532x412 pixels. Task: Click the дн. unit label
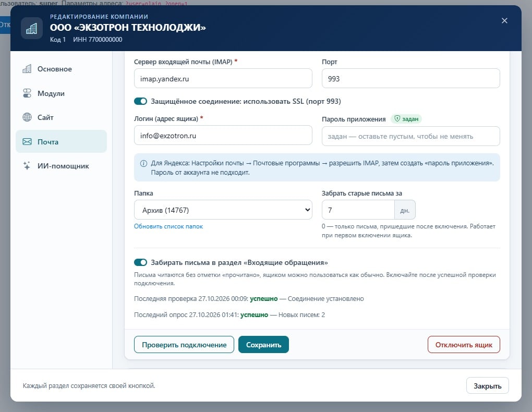pos(405,210)
